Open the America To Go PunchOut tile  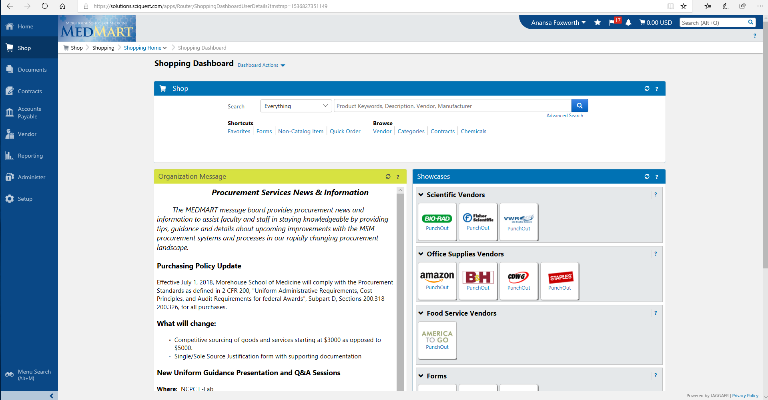click(x=437, y=341)
